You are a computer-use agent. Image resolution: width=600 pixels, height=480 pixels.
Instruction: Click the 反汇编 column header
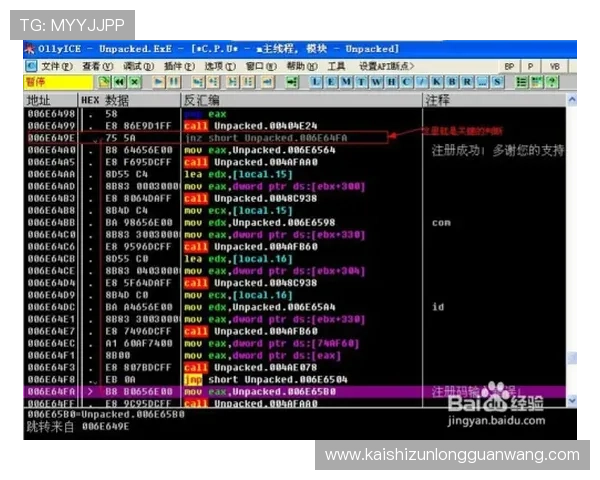[x=302, y=100]
